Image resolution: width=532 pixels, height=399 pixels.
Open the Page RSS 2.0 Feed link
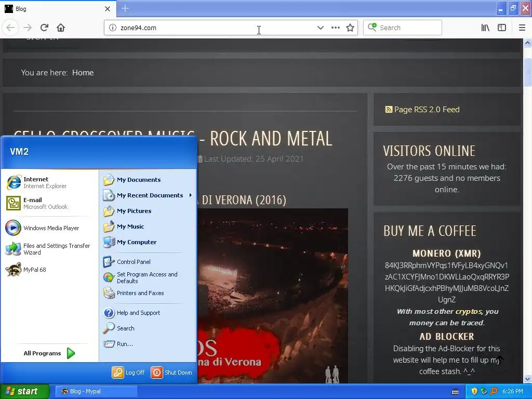(422, 109)
